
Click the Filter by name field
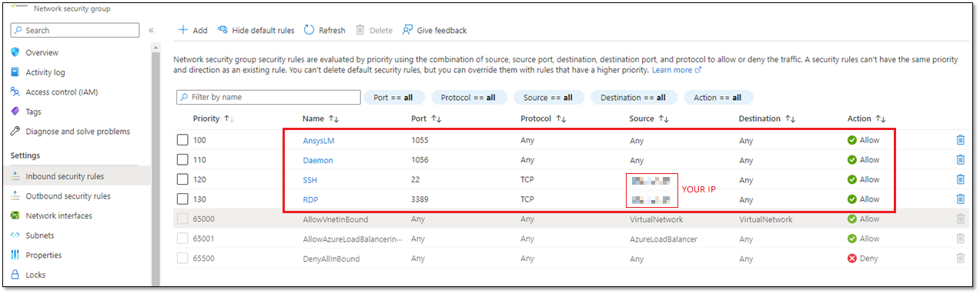point(268,98)
